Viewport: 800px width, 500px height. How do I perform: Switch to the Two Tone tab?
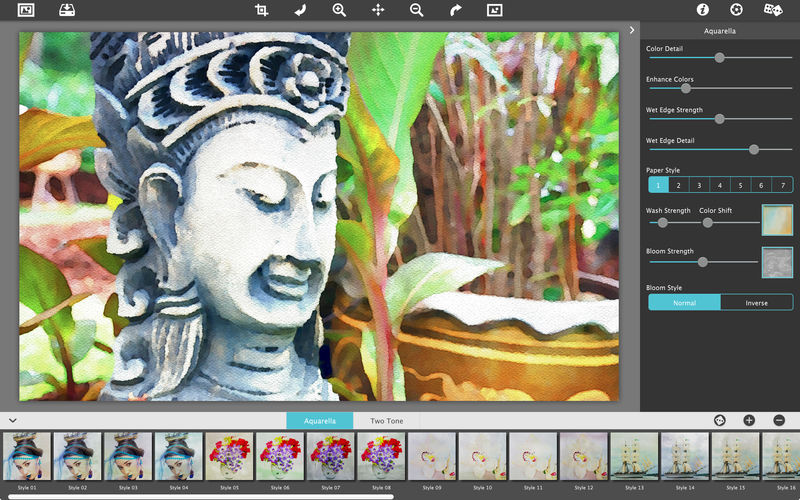(x=386, y=421)
